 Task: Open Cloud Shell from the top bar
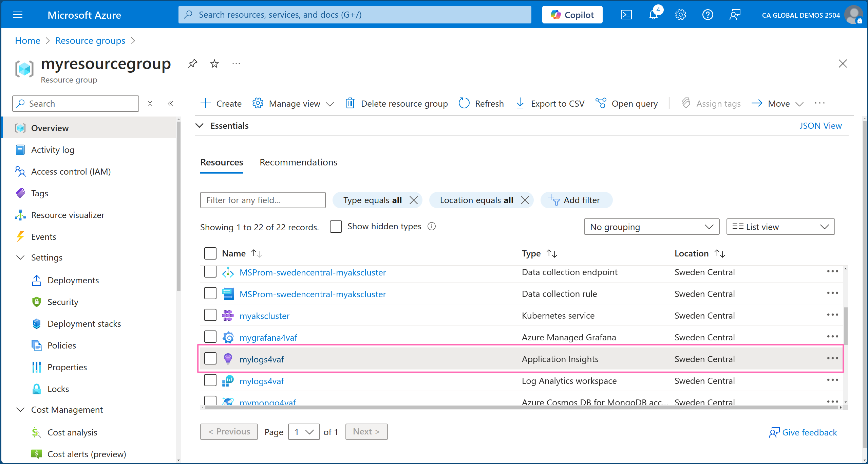[626, 15]
